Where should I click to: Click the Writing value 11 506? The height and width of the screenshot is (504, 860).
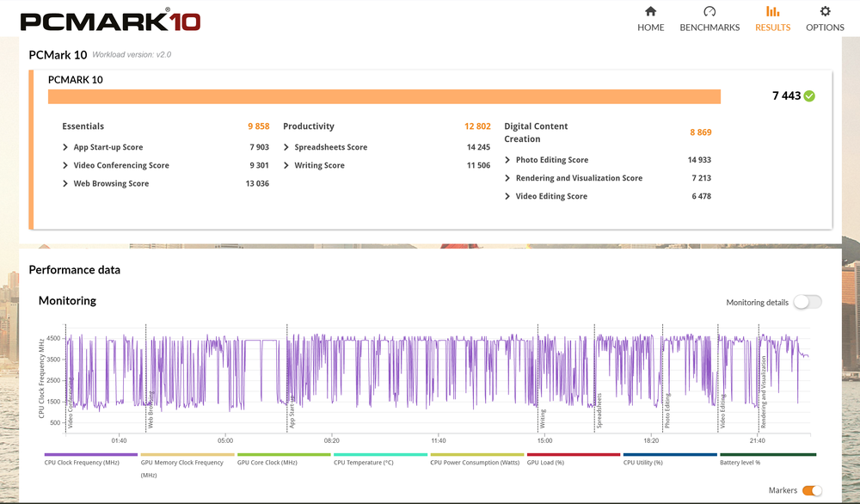478,165
